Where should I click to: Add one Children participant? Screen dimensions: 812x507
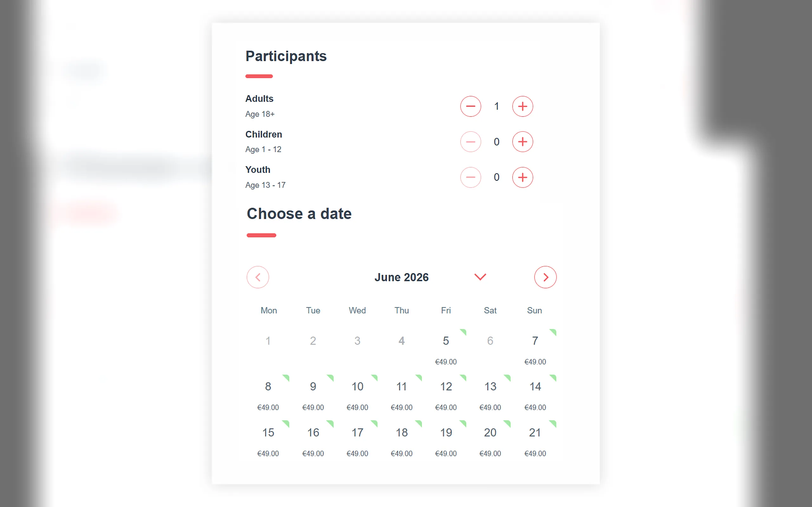click(522, 142)
